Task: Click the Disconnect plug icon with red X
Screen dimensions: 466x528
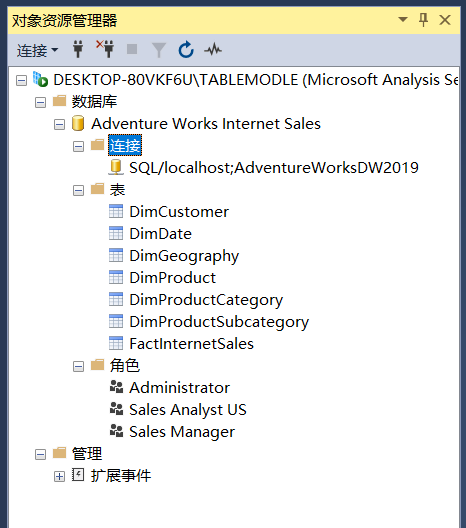Action: point(105,49)
